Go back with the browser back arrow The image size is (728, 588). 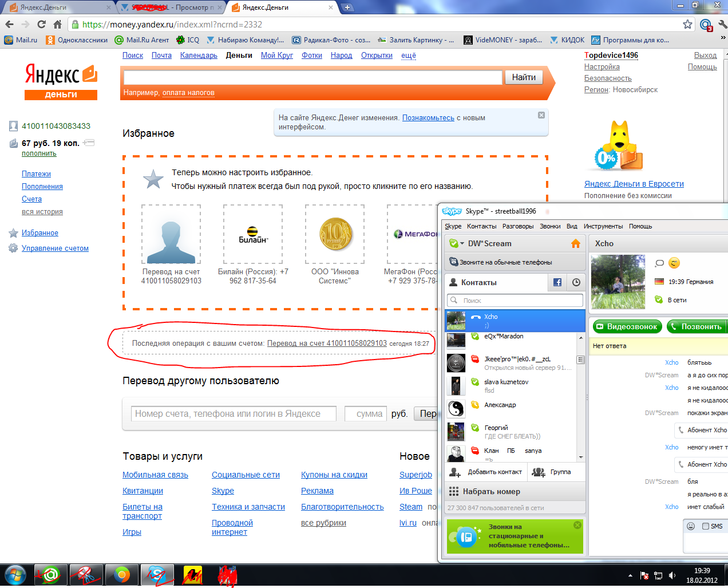(9, 25)
